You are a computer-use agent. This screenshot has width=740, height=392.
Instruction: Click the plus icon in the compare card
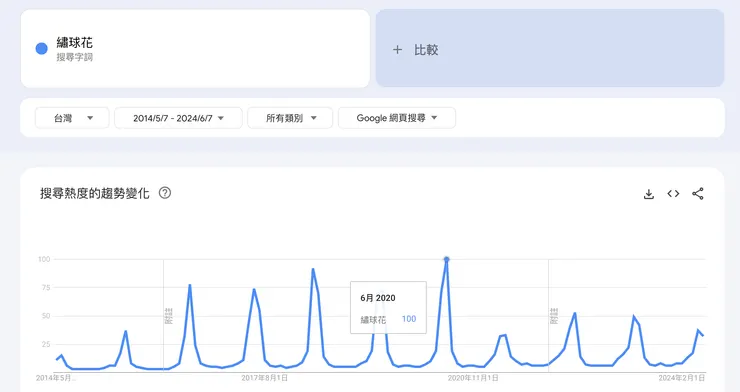397,50
